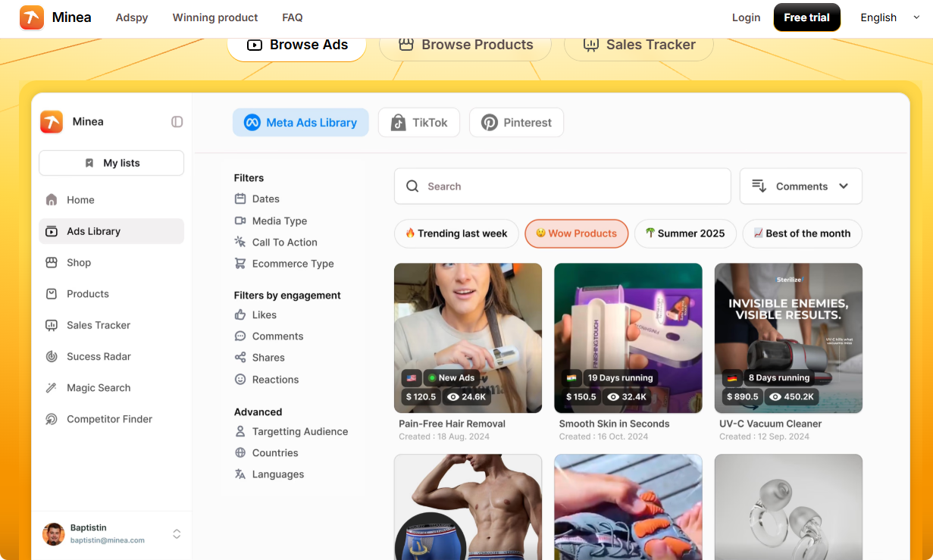The height and width of the screenshot is (560, 933).
Task: Click the Sucess Radar sidebar icon
Action: click(x=52, y=356)
